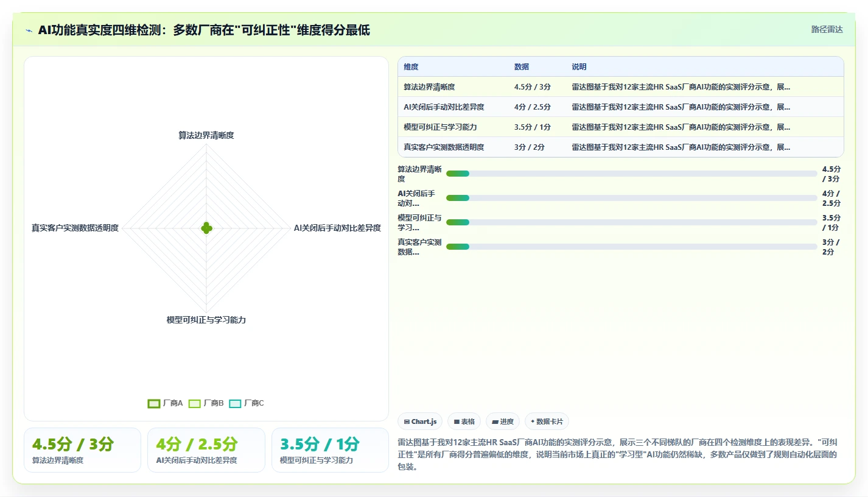The height and width of the screenshot is (497, 868).
Task: Click radar axis label AI关闭后手动对比差异度
Action: [x=337, y=228]
